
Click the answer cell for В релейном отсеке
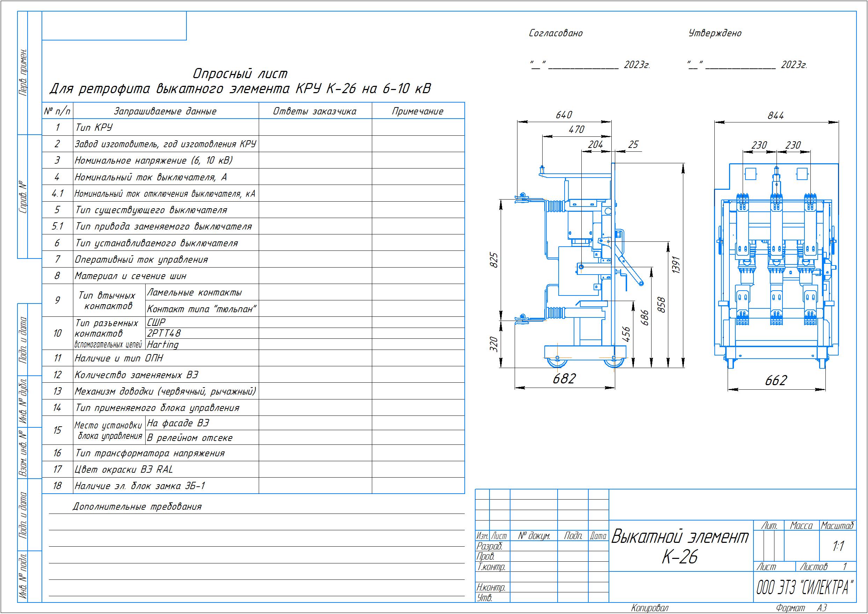(x=315, y=437)
